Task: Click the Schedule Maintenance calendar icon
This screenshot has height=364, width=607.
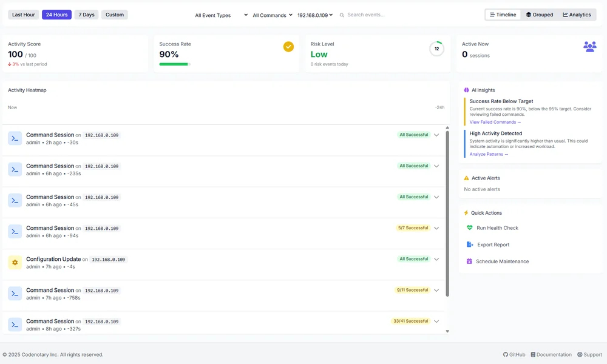Action: (x=469, y=261)
